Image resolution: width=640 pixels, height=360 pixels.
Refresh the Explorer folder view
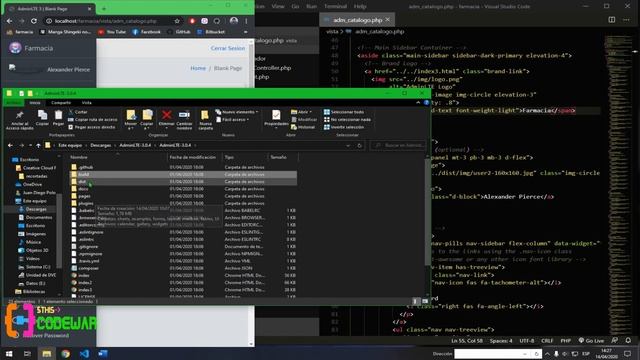click(x=360, y=145)
